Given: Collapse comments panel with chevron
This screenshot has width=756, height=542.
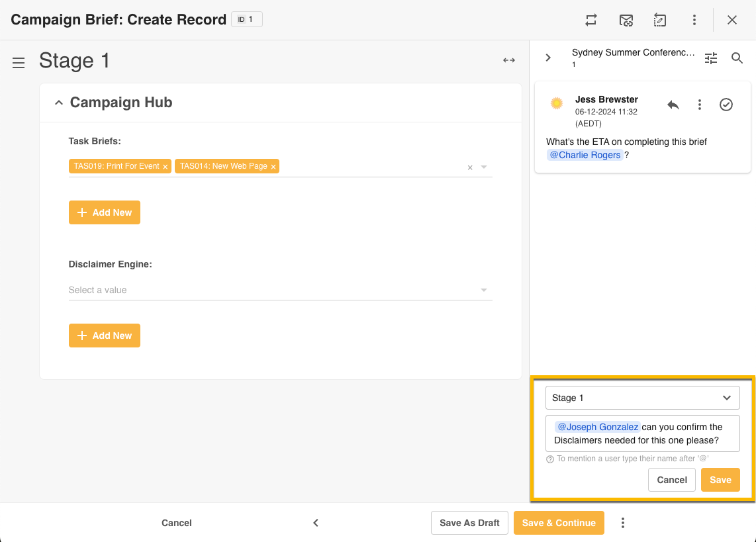Looking at the screenshot, I should pos(548,58).
